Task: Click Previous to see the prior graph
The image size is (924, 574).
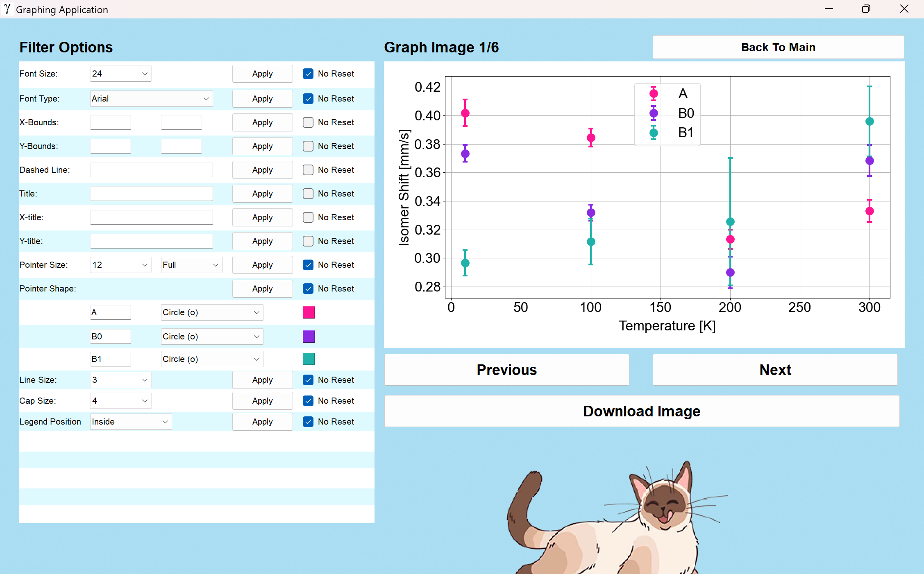Action: pyautogui.click(x=506, y=370)
